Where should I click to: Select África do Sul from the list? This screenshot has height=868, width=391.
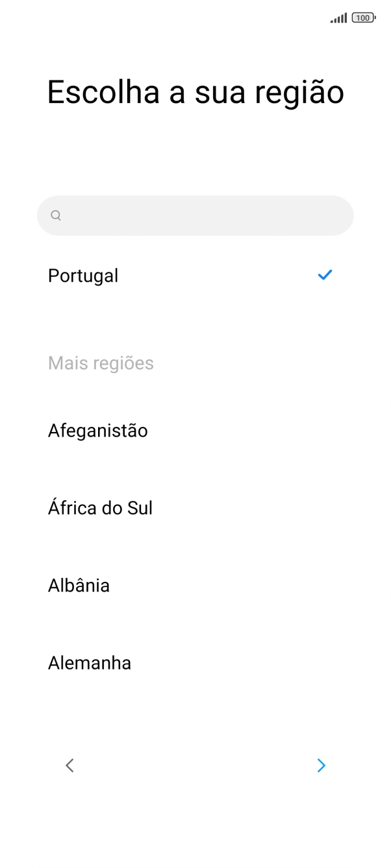click(100, 507)
